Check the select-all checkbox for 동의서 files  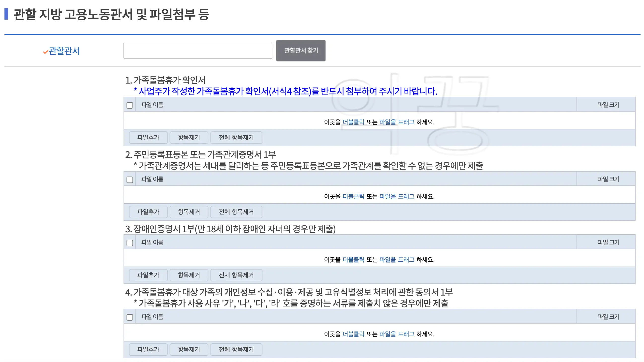click(130, 317)
